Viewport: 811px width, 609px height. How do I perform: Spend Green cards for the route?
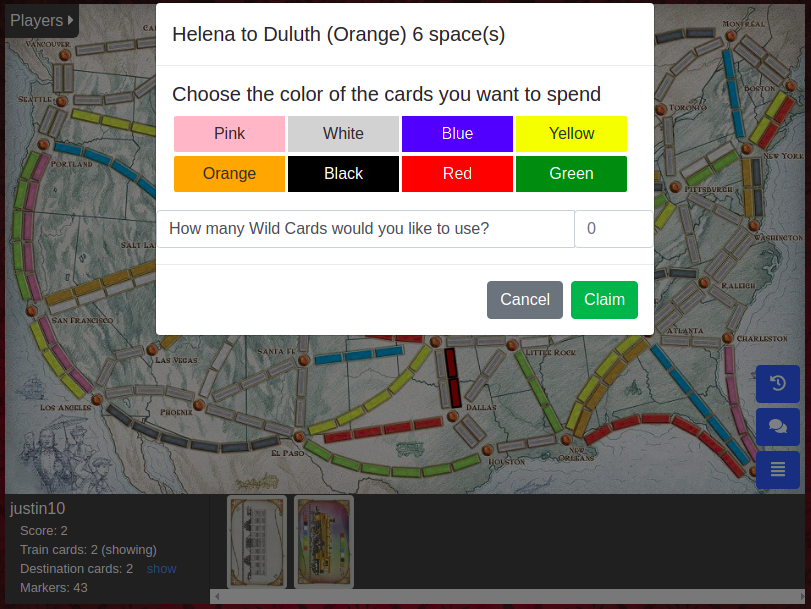[571, 173]
